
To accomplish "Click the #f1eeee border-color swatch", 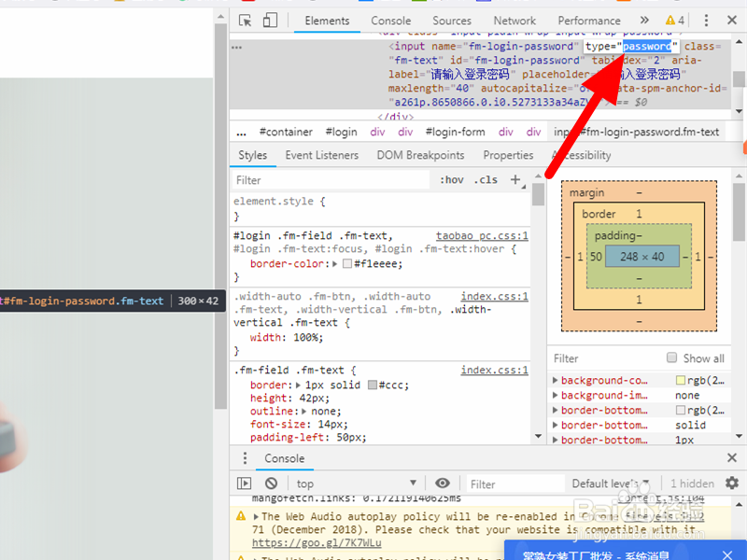I will (x=347, y=263).
